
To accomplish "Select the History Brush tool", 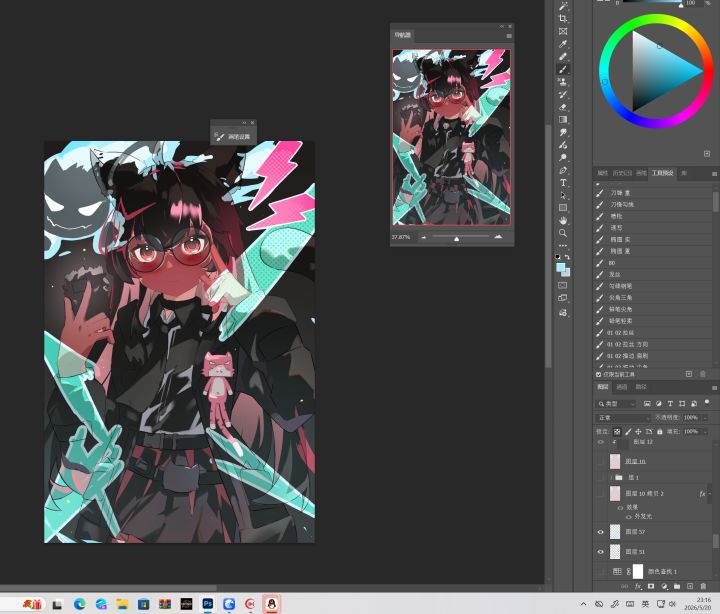I will point(563,95).
